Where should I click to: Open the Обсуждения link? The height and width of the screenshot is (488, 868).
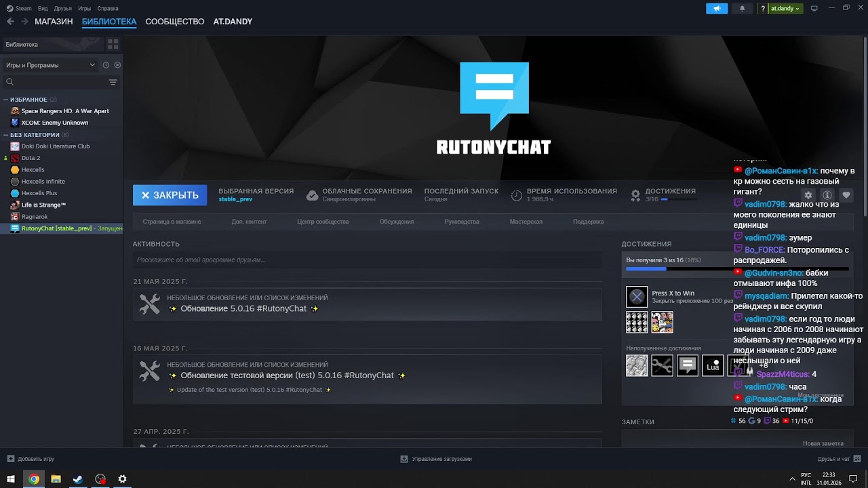pos(397,222)
